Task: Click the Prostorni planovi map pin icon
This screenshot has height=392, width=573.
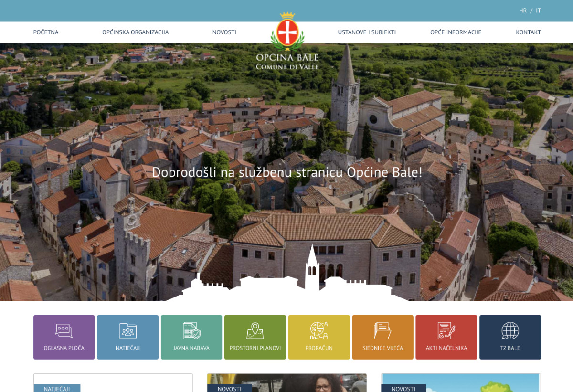Action: click(255, 330)
